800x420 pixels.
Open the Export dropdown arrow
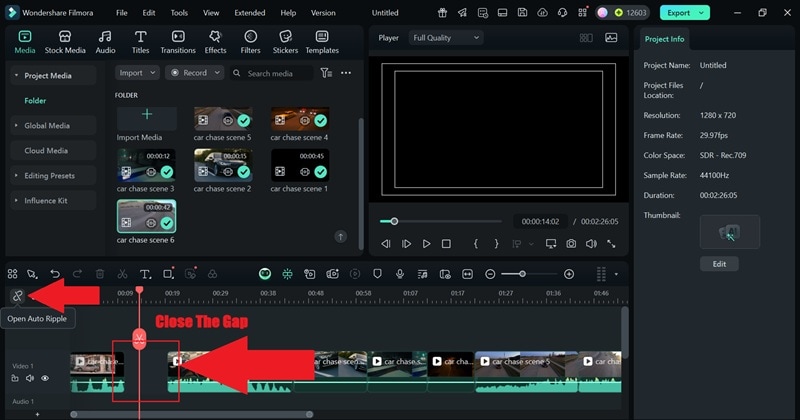(702, 13)
